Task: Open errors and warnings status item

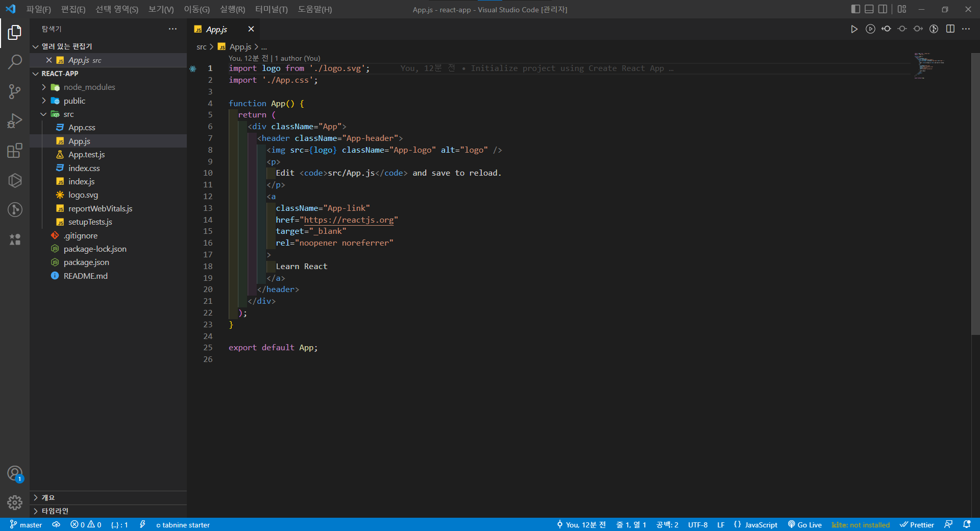Action: pyautogui.click(x=86, y=525)
